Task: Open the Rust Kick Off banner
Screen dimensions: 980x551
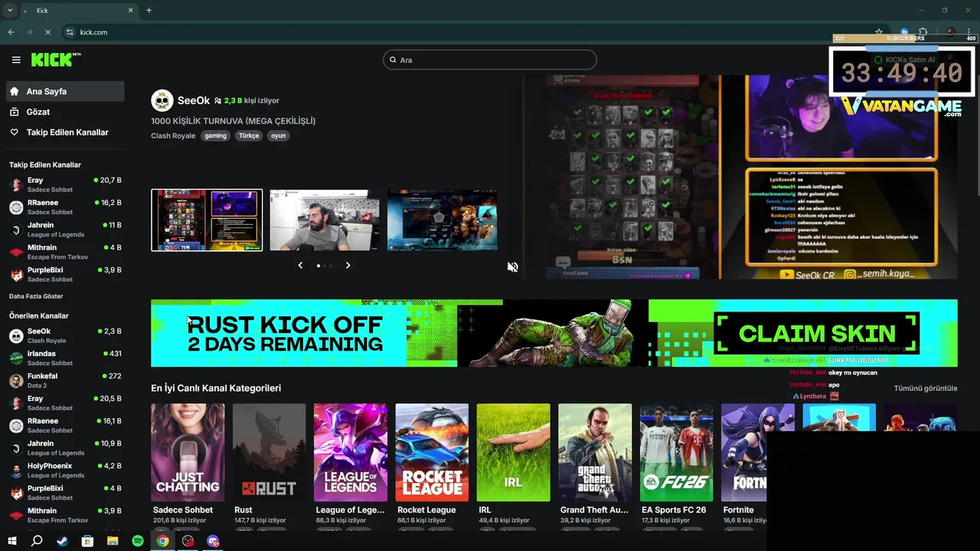Action: pos(554,333)
